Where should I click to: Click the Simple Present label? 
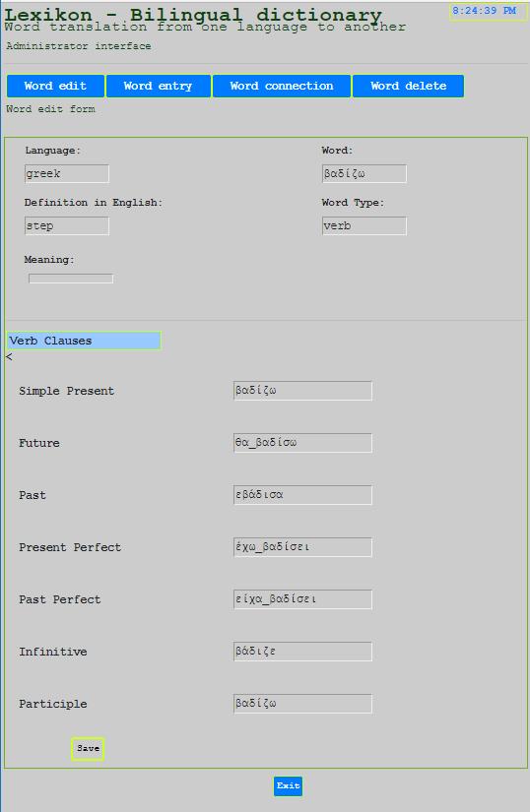click(x=66, y=391)
